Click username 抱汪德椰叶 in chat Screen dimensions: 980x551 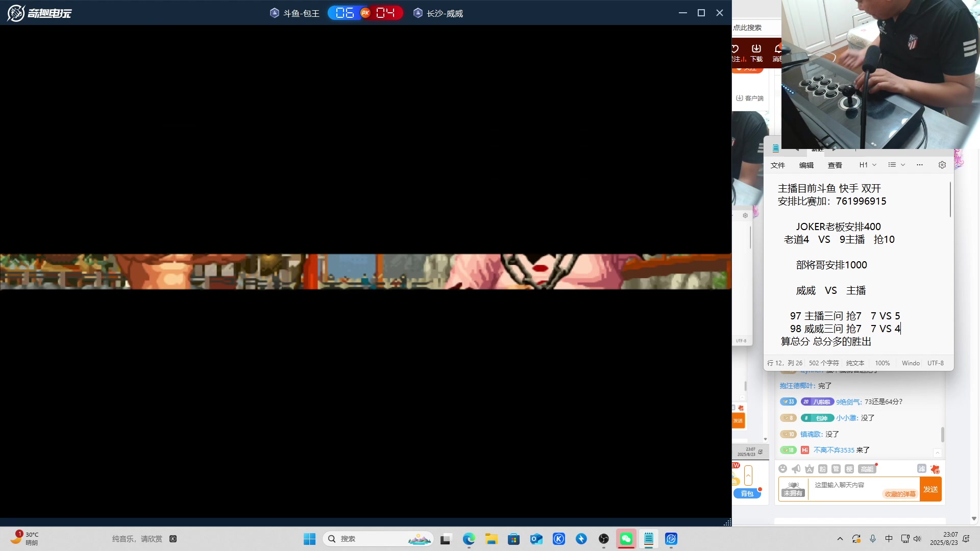pyautogui.click(x=797, y=386)
